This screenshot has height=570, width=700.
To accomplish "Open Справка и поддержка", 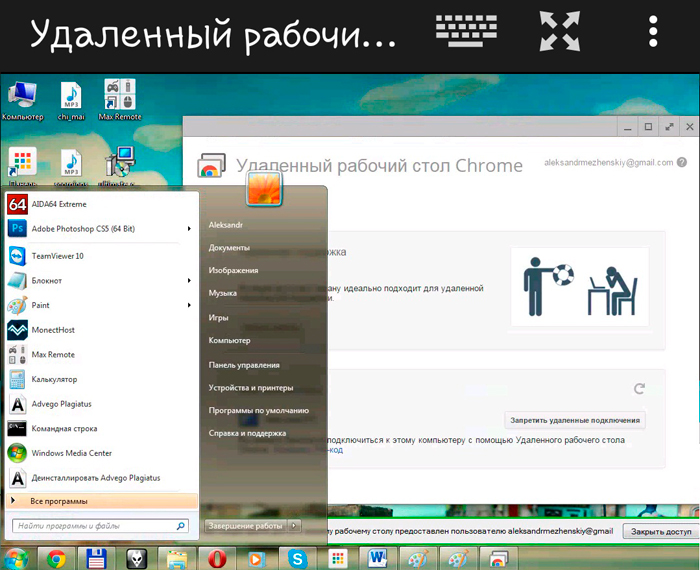I will [247, 433].
